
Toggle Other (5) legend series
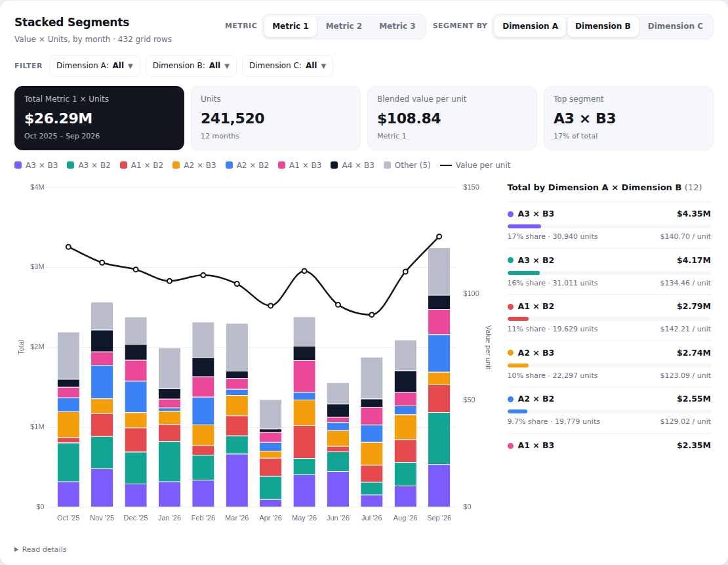click(x=407, y=165)
